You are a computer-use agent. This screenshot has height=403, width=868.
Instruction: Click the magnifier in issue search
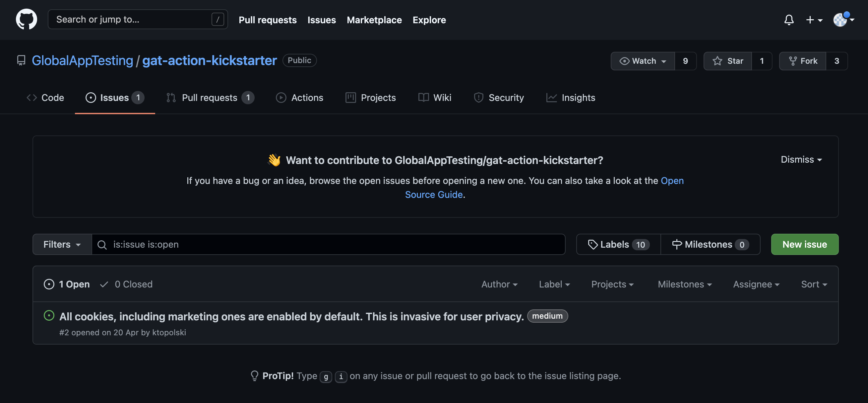click(x=102, y=245)
